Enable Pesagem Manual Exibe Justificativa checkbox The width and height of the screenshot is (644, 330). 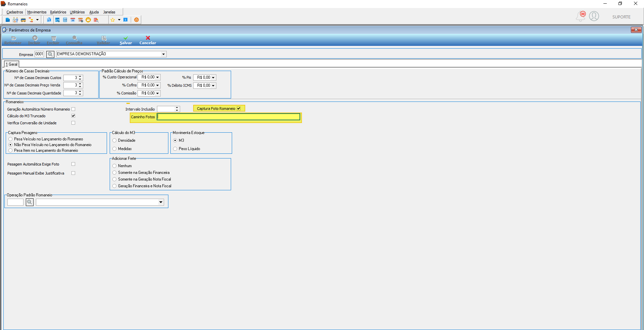tap(73, 173)
